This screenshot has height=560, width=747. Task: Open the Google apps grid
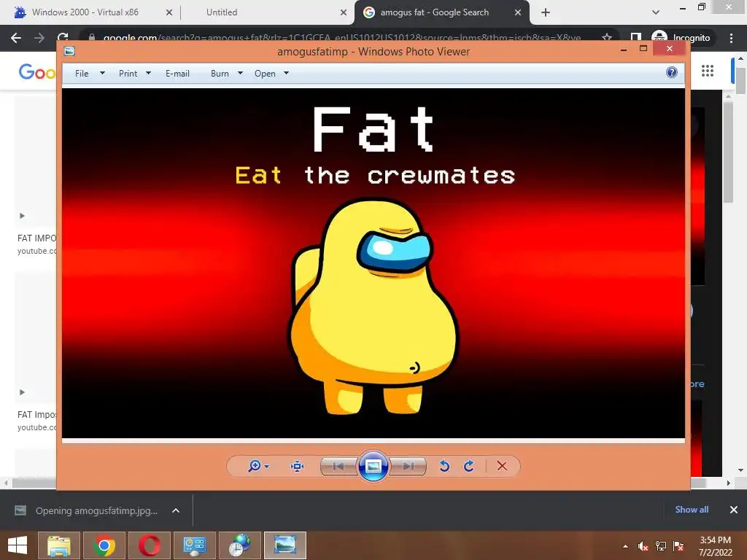[708, 71]
